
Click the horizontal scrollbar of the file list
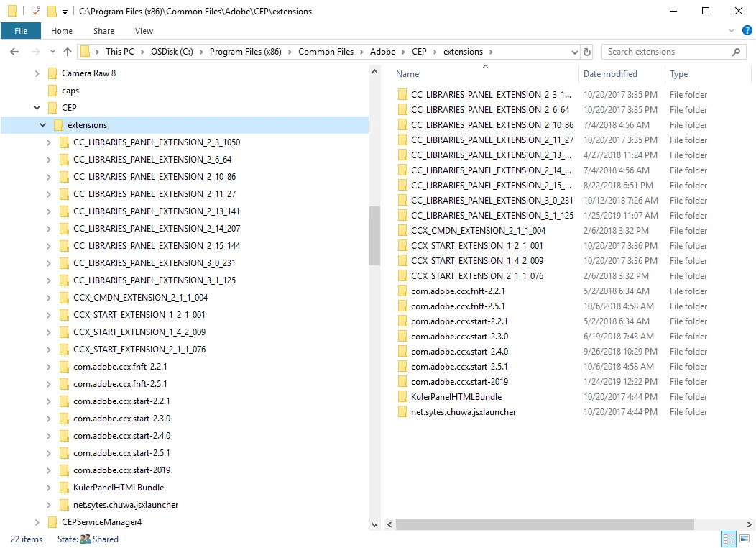545,524
